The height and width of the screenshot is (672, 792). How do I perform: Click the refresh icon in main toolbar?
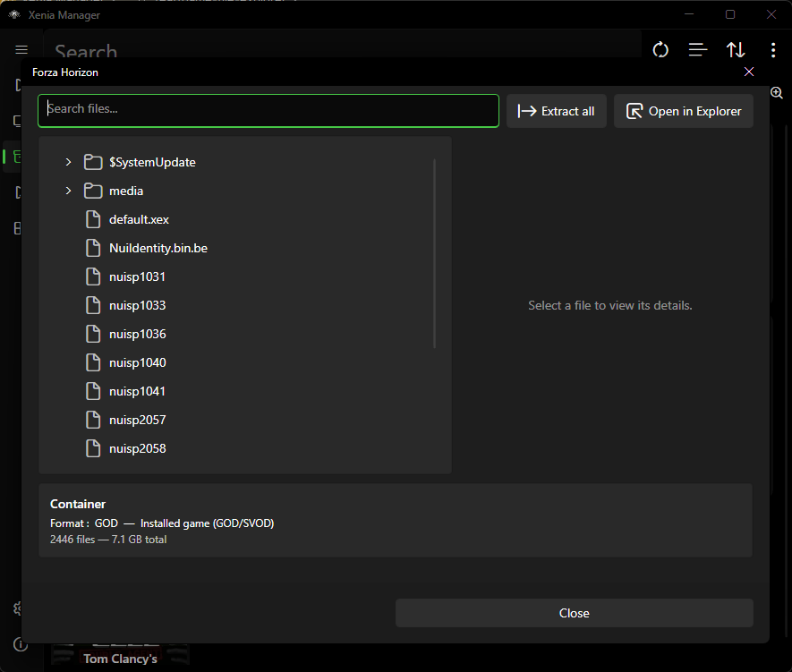click(x=660, y=49)
